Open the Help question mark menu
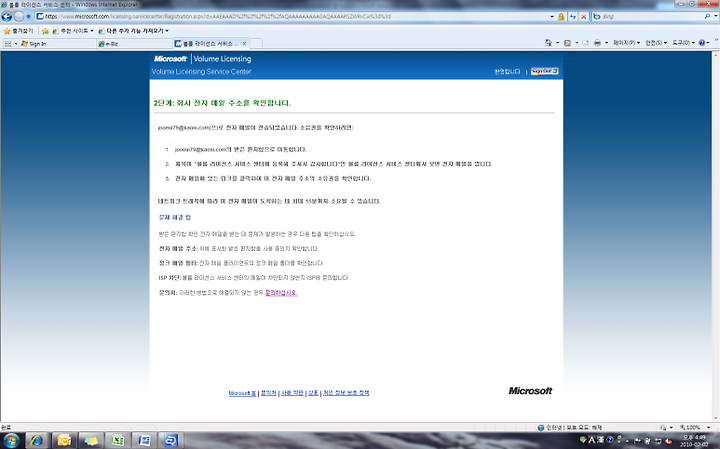The width and height of the screenshot is (720, 449). [704, 43]
